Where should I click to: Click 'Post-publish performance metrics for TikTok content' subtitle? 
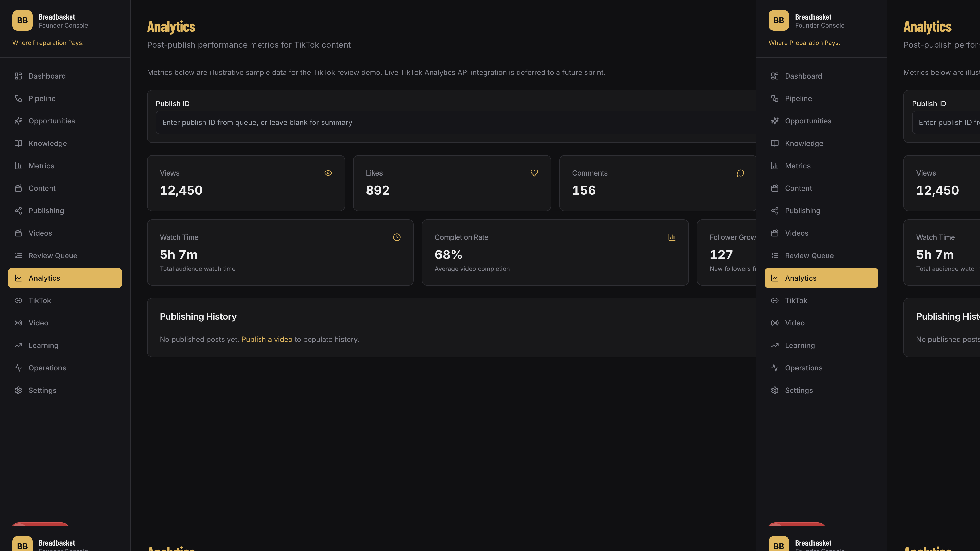(249, 45)
